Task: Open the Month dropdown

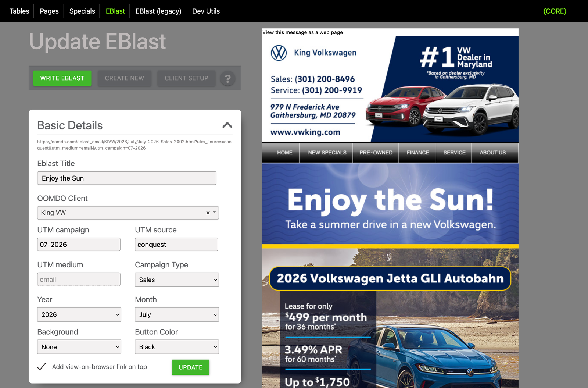Action: 177,314
